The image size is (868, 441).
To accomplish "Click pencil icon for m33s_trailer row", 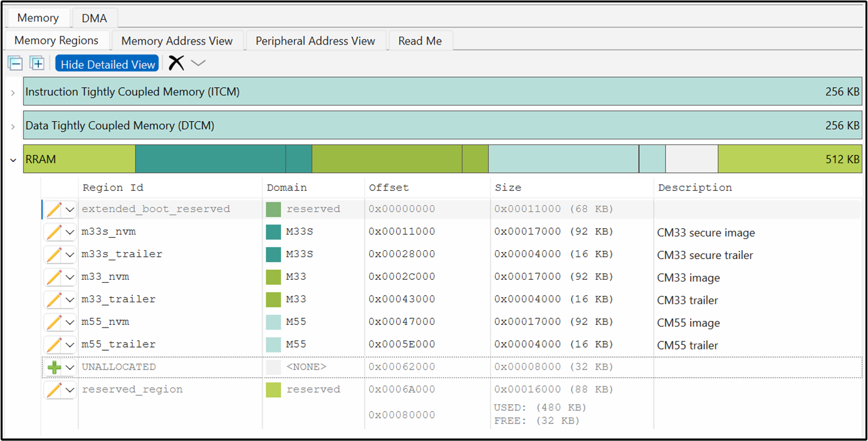I will point(54,255).
